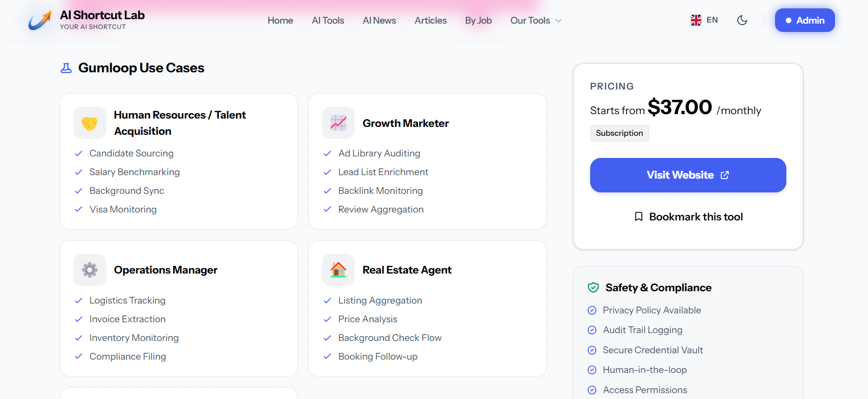Click the checkmark beside Salary Benchmarking
Screen dimensions: 868x399
(79, 172)
